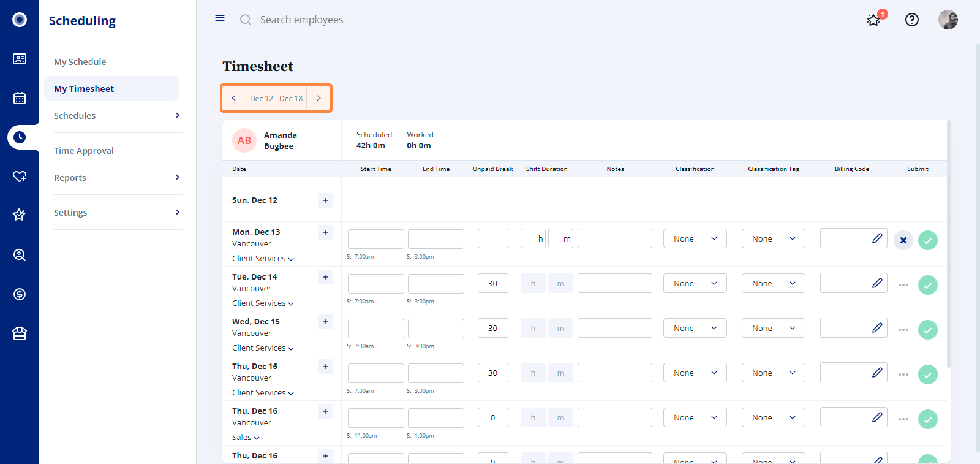The height and width of the screenshot is (464, 980).
Task: Open the user profile avatar
Action: (x=948, y=19)
